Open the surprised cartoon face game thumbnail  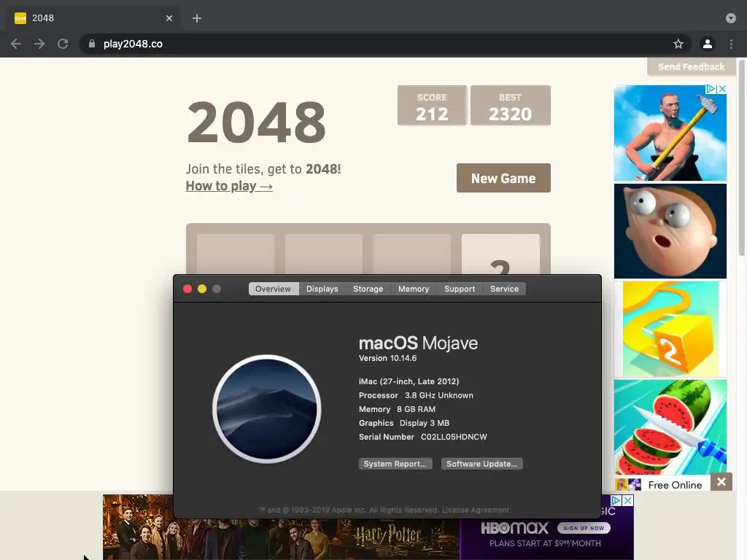pyautogui.click(x=670, y=231)
